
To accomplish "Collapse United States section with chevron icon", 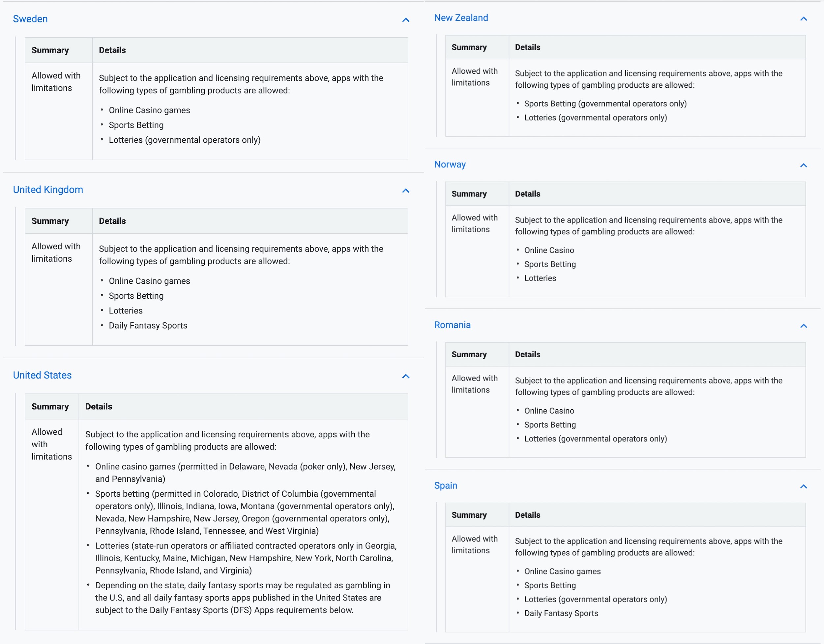I will (406, 376).
